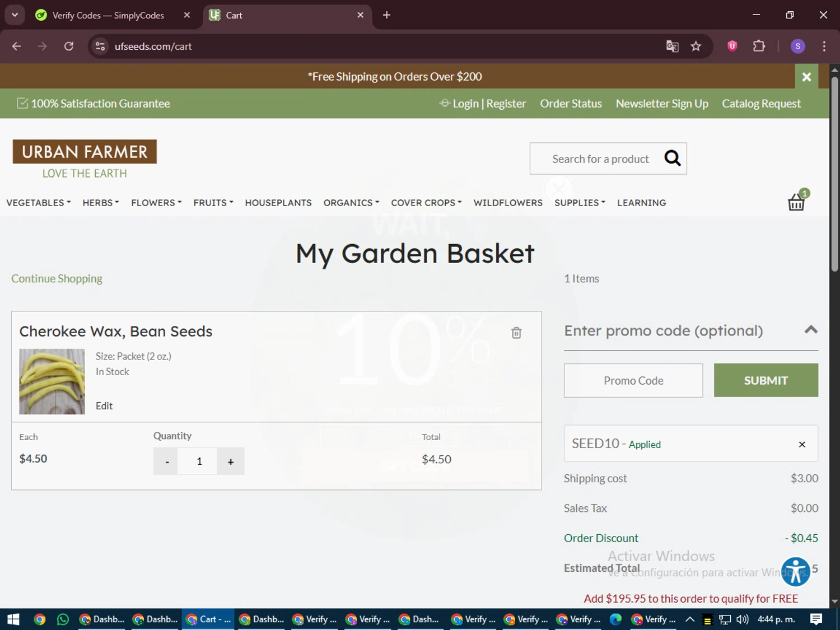Viewport: 840px width, 630px height.
Task: Bookmark this page with star icon
Action: (696, 46)
